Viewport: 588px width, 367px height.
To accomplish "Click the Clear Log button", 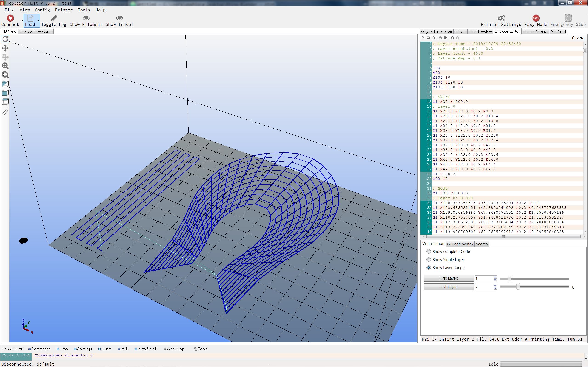I will coord(173,349).
